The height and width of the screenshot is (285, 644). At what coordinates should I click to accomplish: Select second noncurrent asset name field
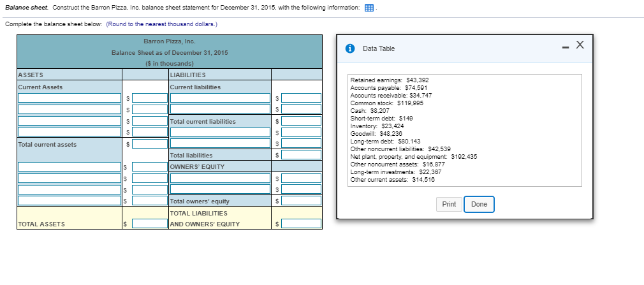click(x=70, y=179)
